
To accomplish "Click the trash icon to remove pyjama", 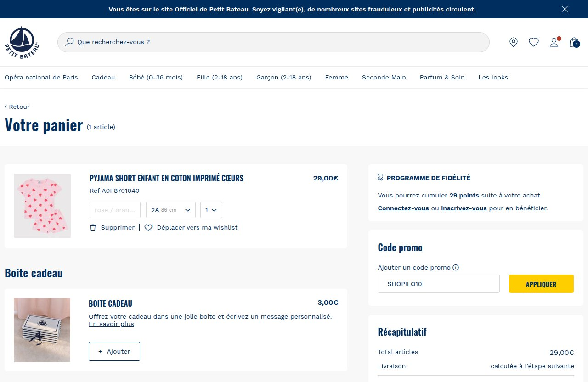I will tap(93, 227).
